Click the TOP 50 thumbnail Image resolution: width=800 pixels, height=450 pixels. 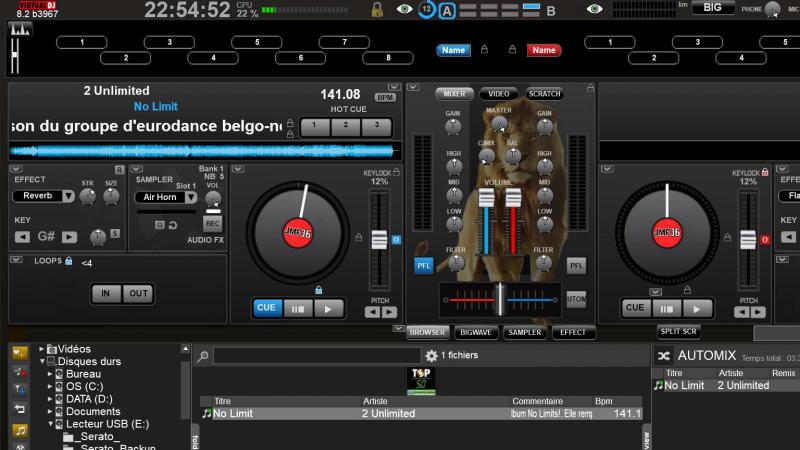(421, 381)
